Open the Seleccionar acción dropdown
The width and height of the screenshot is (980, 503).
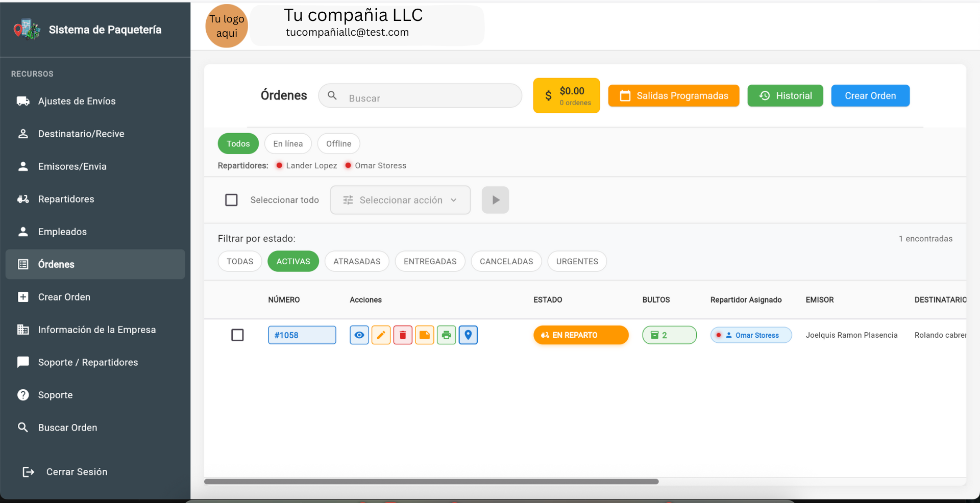(400, 200)
